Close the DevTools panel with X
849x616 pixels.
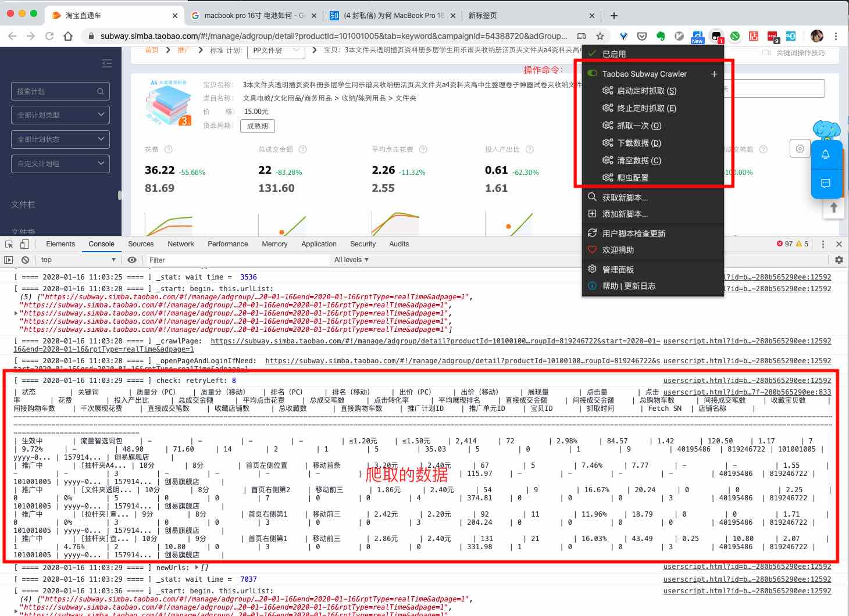[839, 244]
